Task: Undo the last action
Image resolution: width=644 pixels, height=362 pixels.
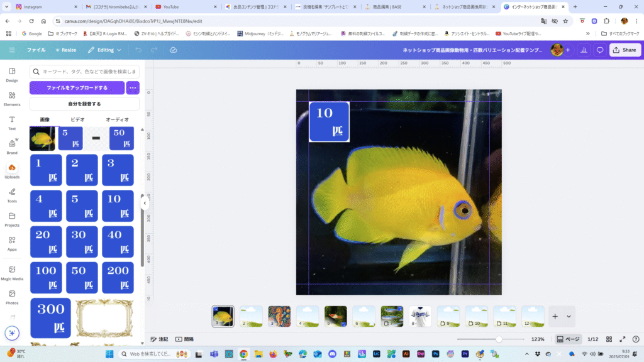Action: 138,50
